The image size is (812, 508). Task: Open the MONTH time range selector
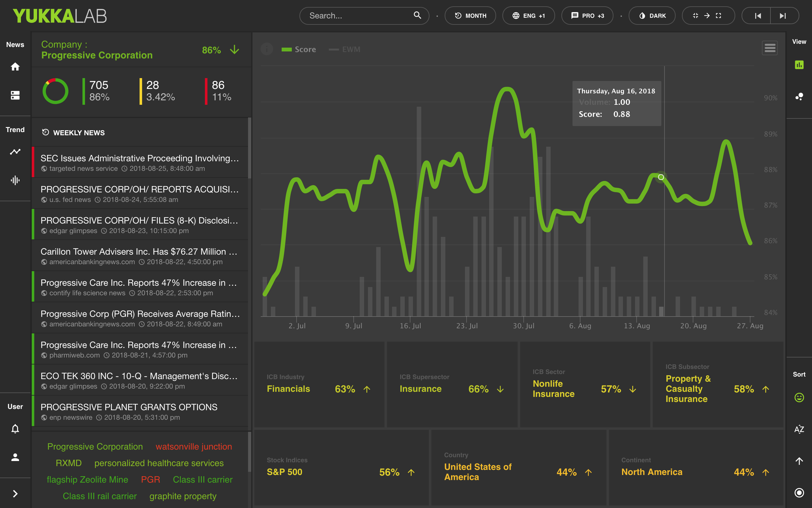coord(470,16)
